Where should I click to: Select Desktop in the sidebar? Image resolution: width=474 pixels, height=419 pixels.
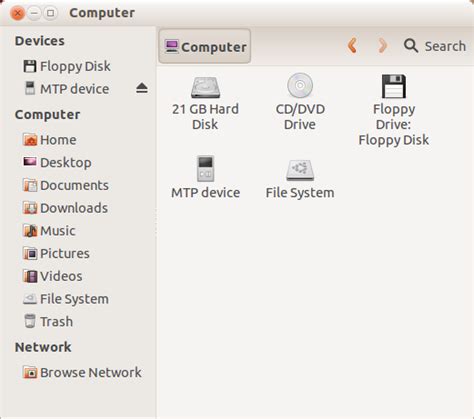pos(57,162)
